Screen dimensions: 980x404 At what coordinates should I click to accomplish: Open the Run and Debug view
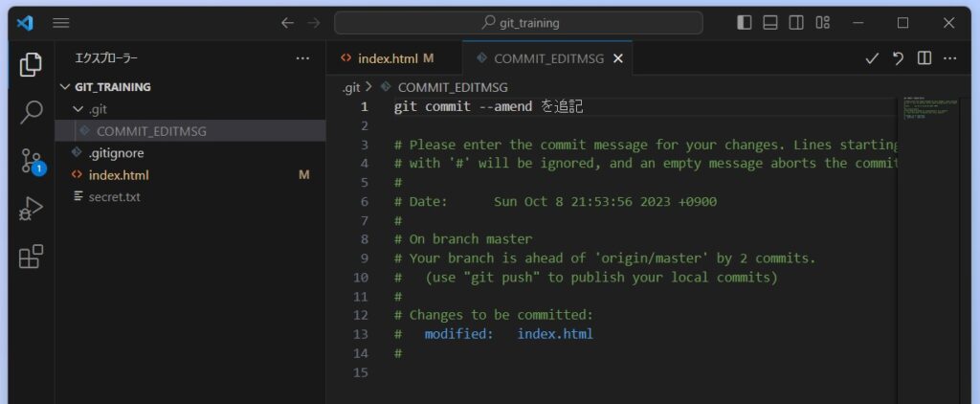pyautogui.click(x=31, y=209)
